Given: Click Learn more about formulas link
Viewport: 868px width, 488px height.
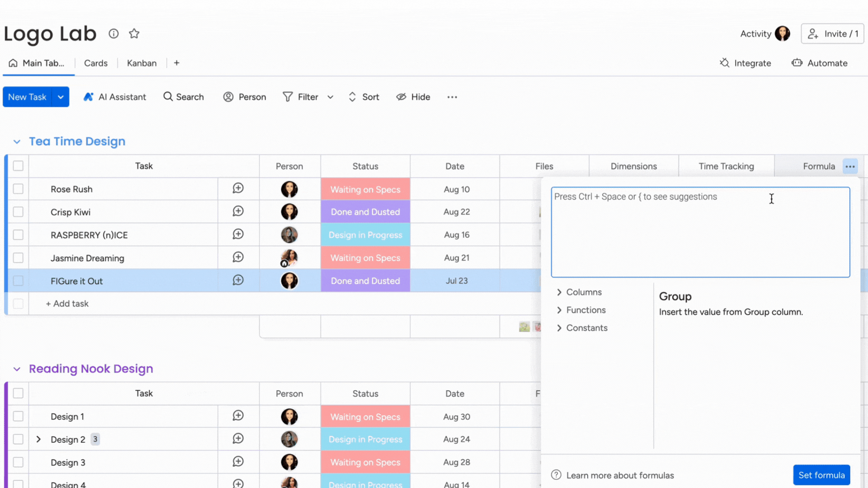Looking at the screenshot, I should tap(620, 475).
